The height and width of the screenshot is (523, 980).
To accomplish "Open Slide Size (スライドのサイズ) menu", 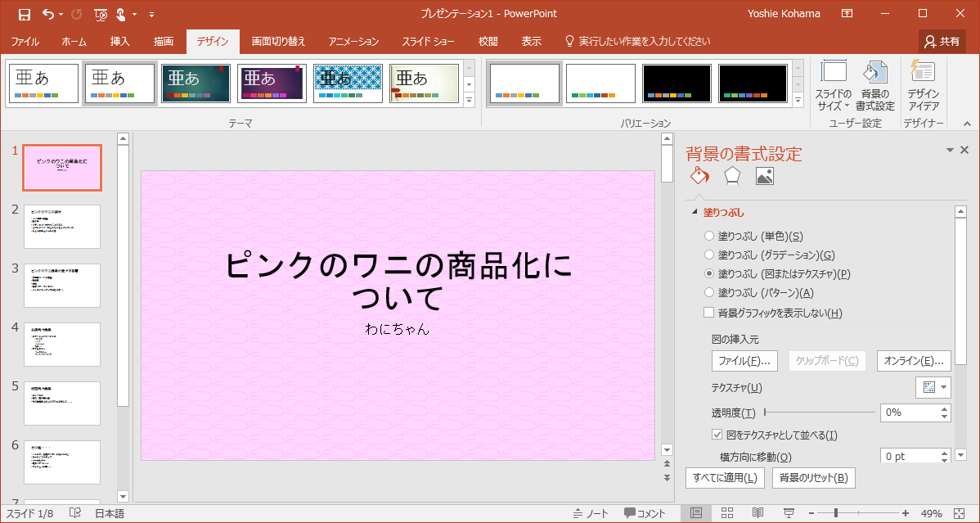I will (834, 85).
